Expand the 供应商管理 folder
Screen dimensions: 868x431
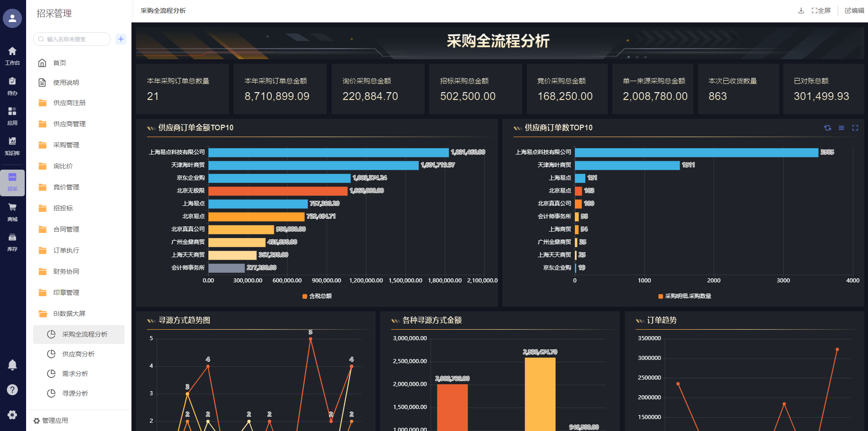coord(69,124)
